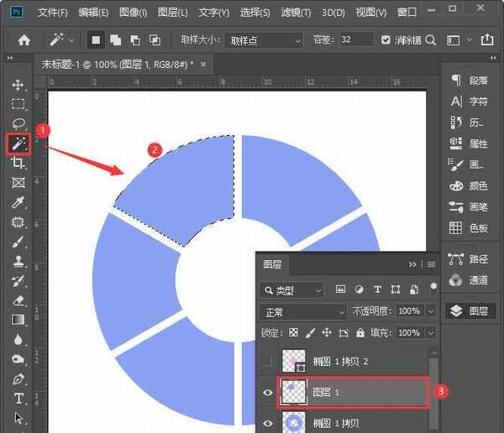
Task: Choose the Eyedropper tool
Action: [18, 203]
